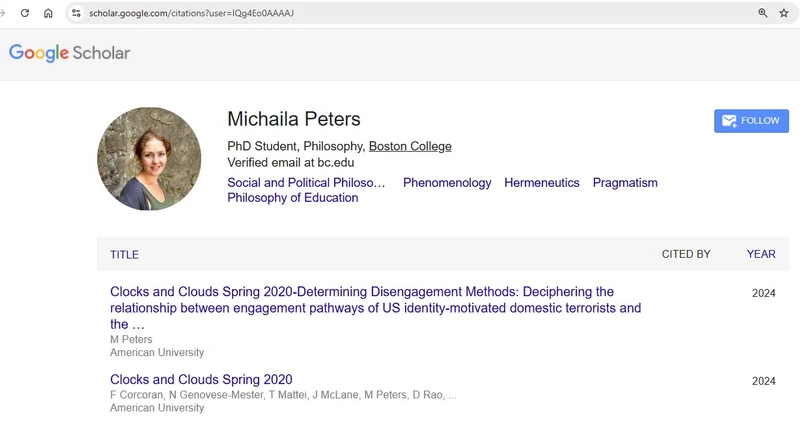
Task: Open site information icon in address bar
Action: coord(76,13)
